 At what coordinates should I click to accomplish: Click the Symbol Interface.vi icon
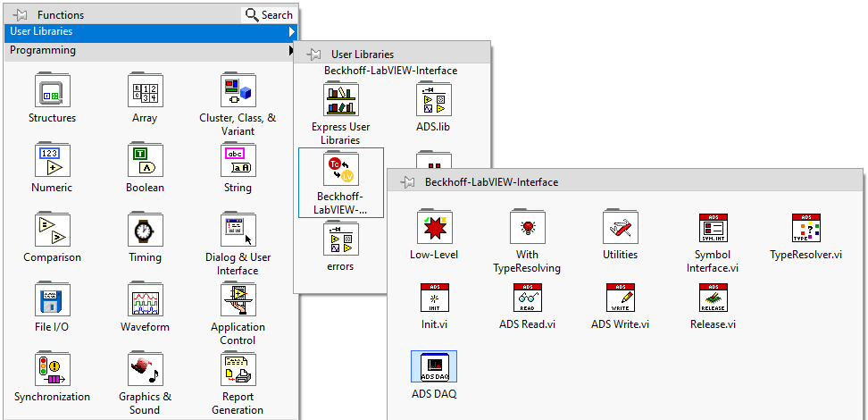[x=713, y=229]
